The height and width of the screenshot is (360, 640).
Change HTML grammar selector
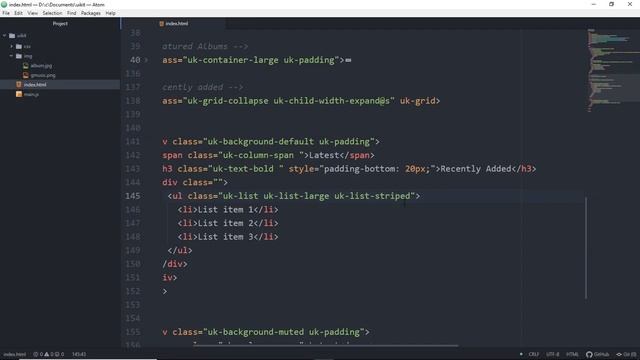pos(572,354)
